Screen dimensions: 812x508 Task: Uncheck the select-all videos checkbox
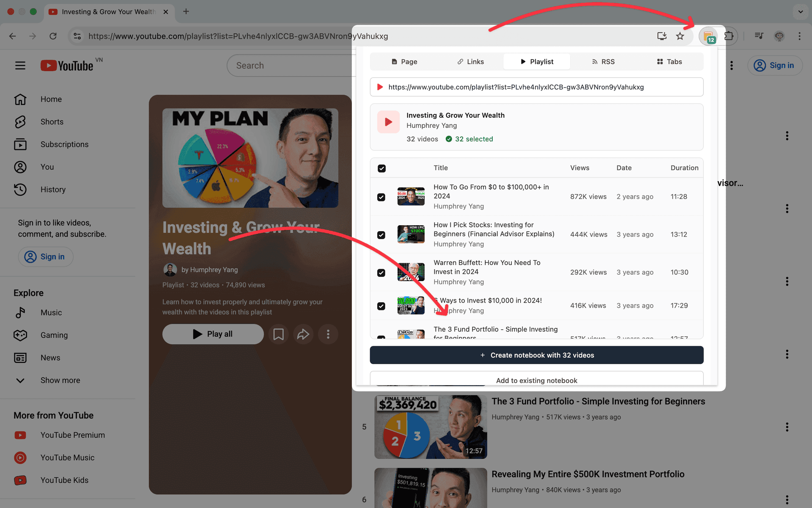click(381, 168)
